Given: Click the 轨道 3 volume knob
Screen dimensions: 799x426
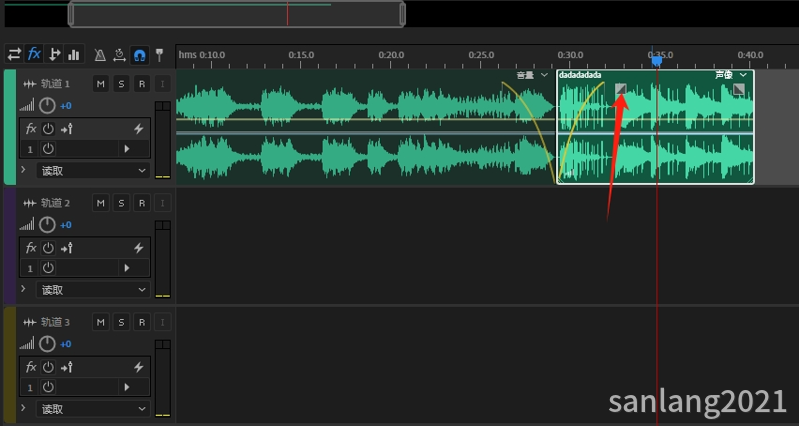Looking at the screenshot, I should [x=47, y=344].
